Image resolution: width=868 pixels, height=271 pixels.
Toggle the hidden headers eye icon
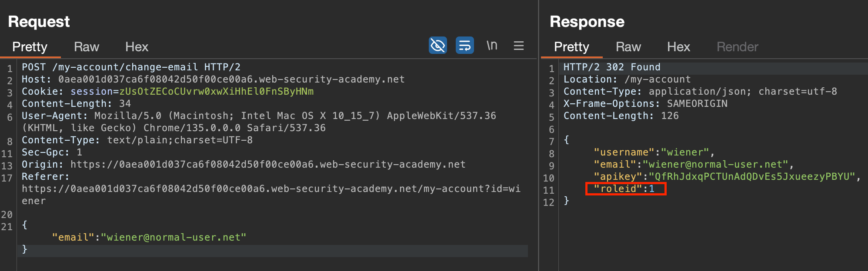coord(437,46)
